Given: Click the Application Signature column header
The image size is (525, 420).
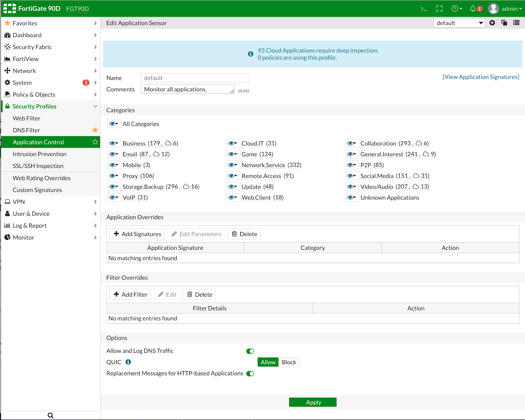Looking at the screenshot, I should (175, 248).
